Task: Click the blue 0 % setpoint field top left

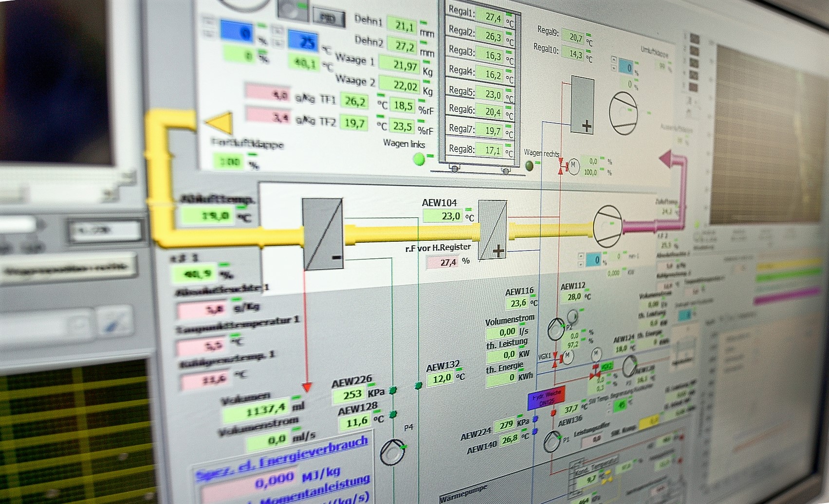Action: pyautogui.click(x=237, y=32)
